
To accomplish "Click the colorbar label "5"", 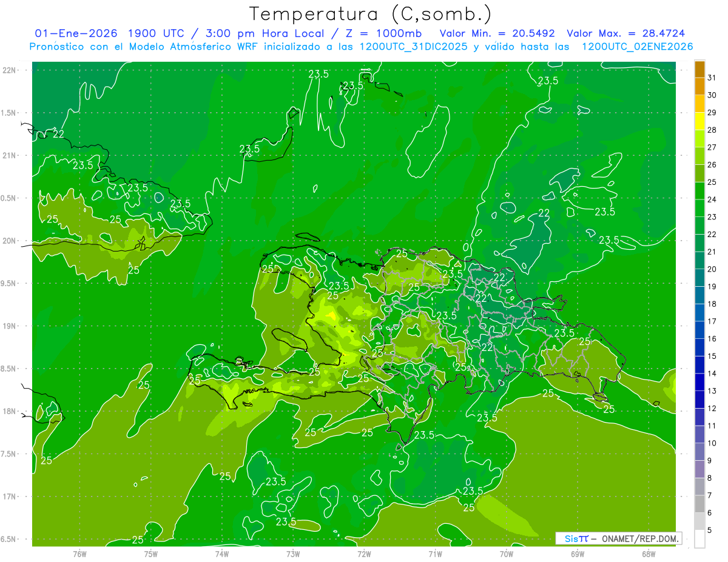I will (x=710, y=530).
